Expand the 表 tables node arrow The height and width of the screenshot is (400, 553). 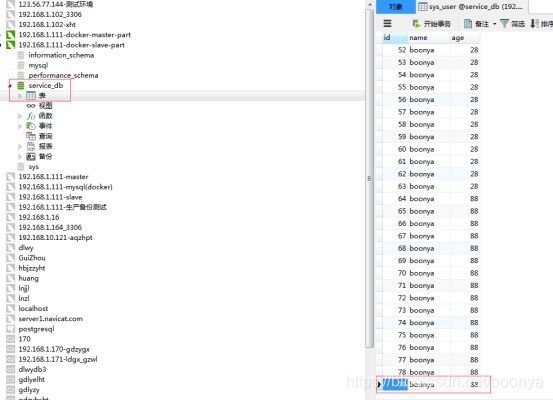[x=20, y=96]
